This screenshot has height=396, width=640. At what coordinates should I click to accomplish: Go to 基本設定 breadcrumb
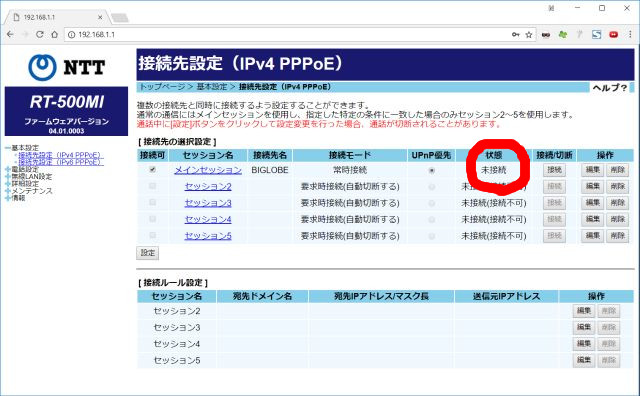tap(211, 87)
